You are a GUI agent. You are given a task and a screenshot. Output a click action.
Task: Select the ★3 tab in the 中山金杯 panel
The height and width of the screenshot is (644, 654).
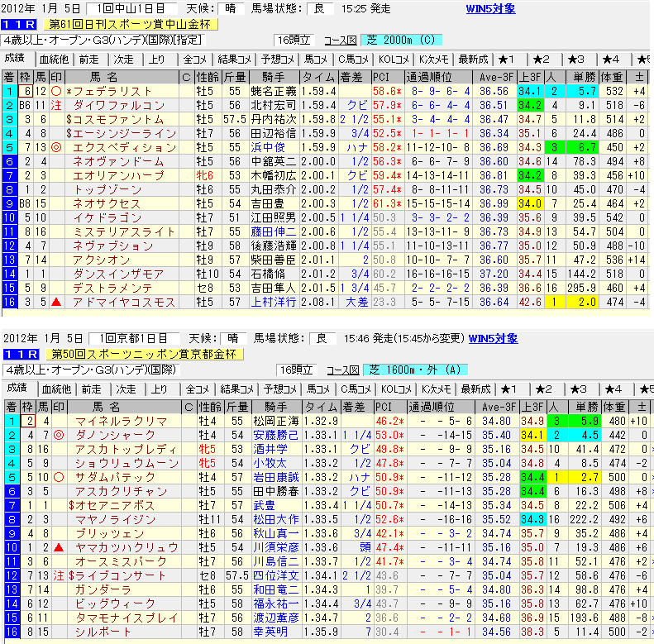(576, 60)
